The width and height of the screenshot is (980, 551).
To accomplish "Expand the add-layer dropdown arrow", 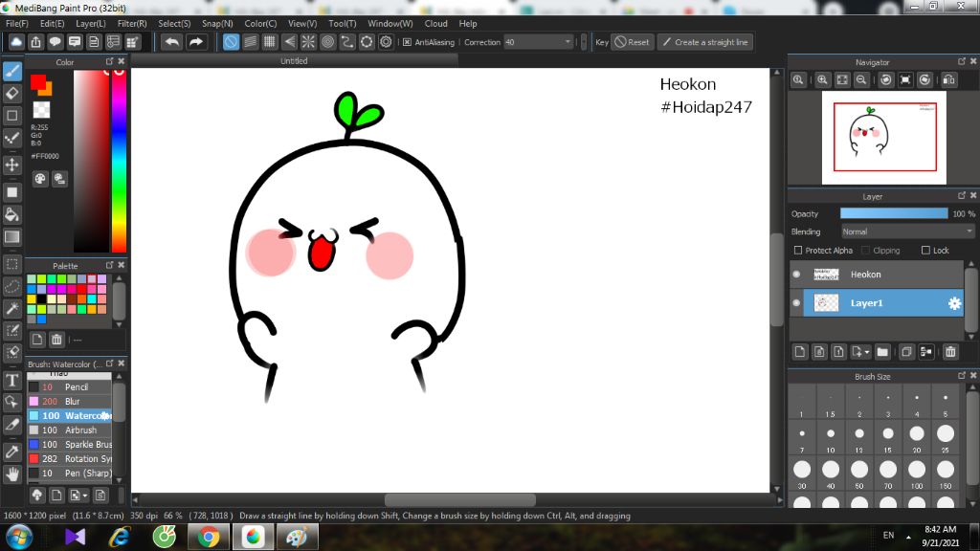I will 866,352.
